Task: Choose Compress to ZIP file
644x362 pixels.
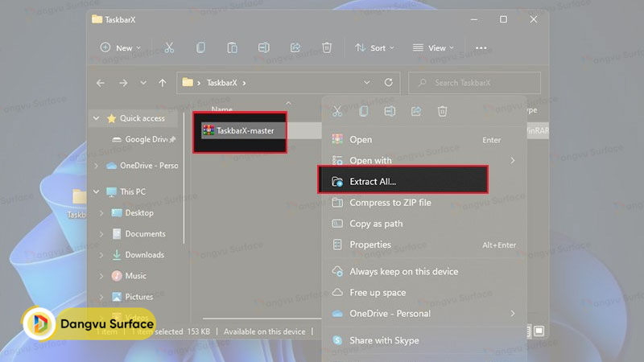Action: [x=423, y=203]
